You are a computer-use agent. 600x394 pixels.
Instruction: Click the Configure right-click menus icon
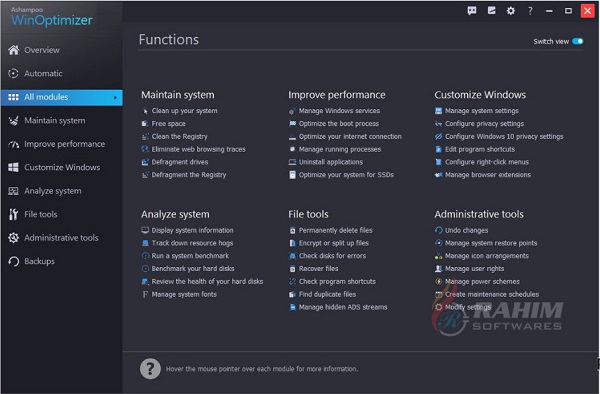coord(439,162)
